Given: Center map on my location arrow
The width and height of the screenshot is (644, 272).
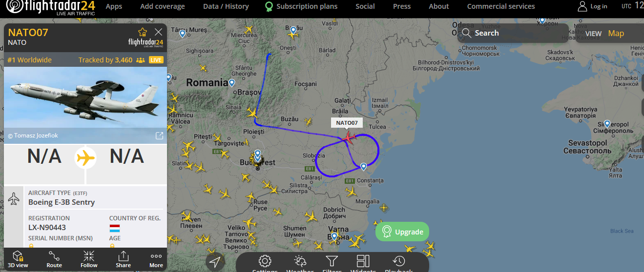Looking at the screenshot, I should point(215,262).
